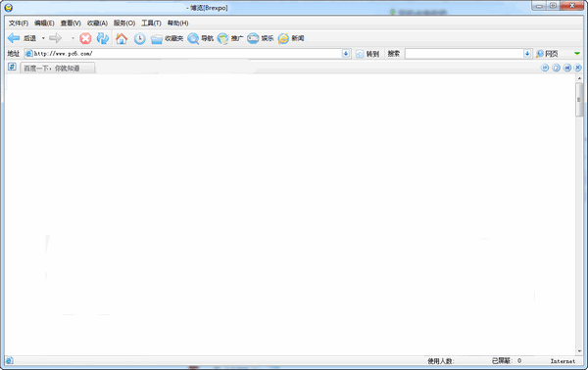Click the new tab icon beside tabs

[x=12, y=67]
